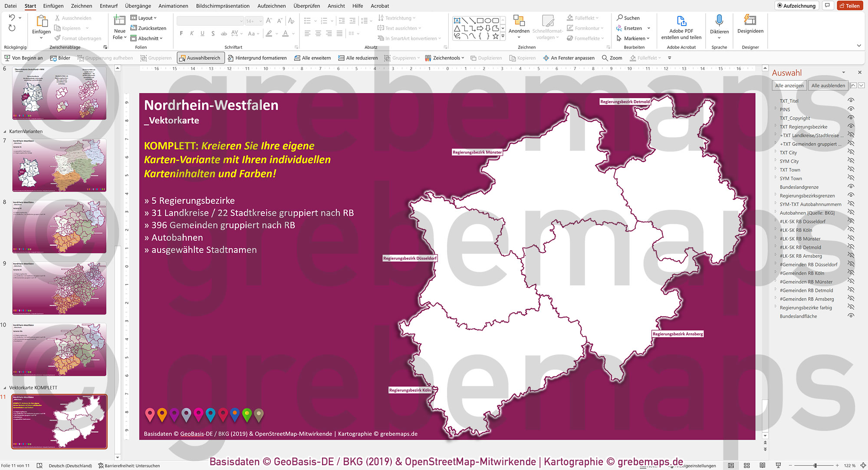Expand the SYM City tree item
The width and height of the screenshot is (868, 470).
(x=776, y=161)
